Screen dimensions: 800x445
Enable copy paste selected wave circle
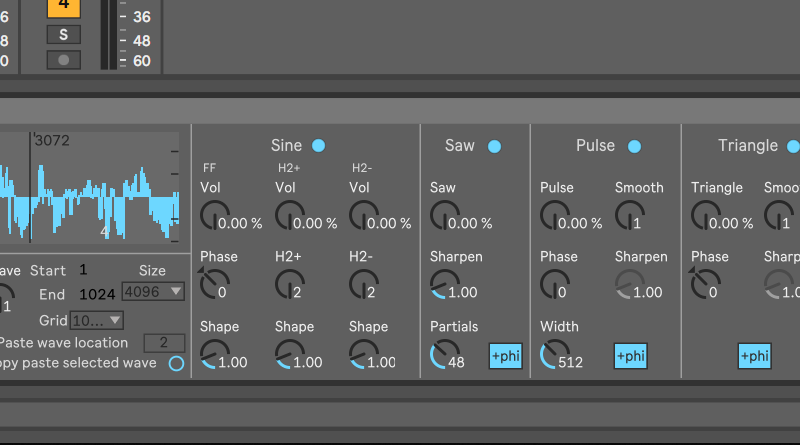[x=177, y=363]
